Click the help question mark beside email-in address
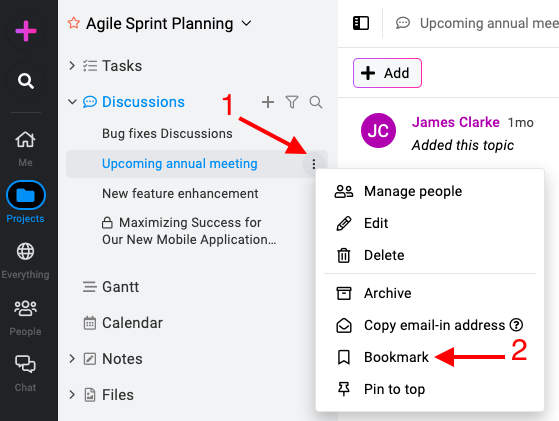Screen dimensions: 559x421 pyautogui.click(x=516, y=325)
